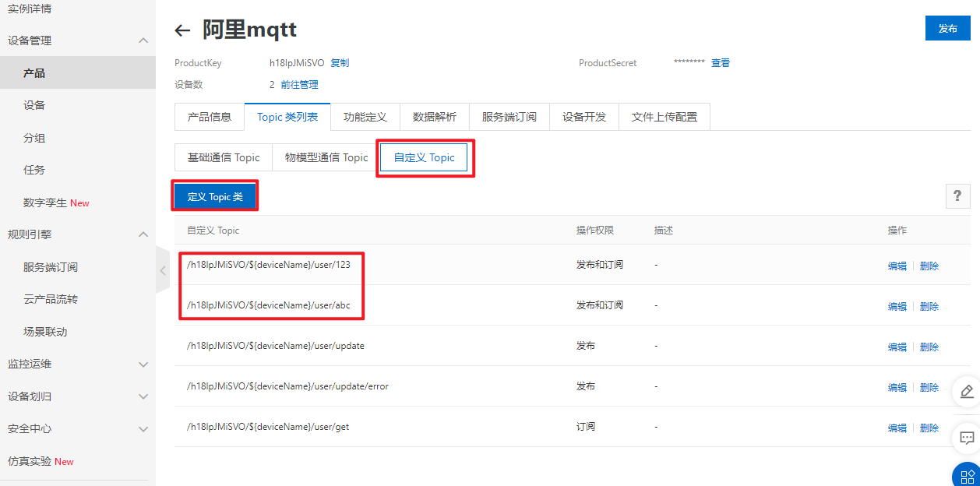
Task: Delete the user/get topic row
Action: pos(929,428)
